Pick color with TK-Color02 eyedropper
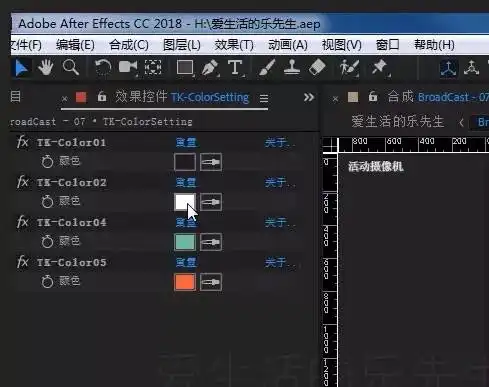The height and width of the screenshot is (387, 489). click(x=211, y=202)
